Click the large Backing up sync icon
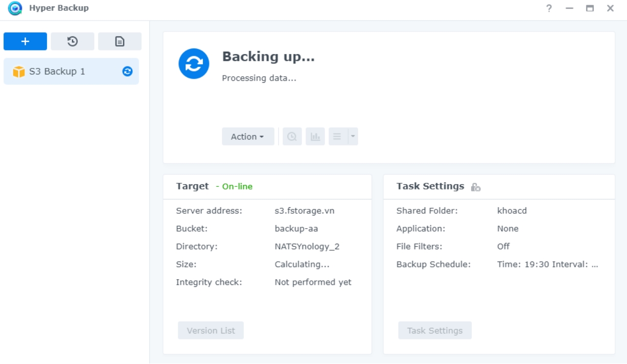627x364 pixels. coord(194,64)
